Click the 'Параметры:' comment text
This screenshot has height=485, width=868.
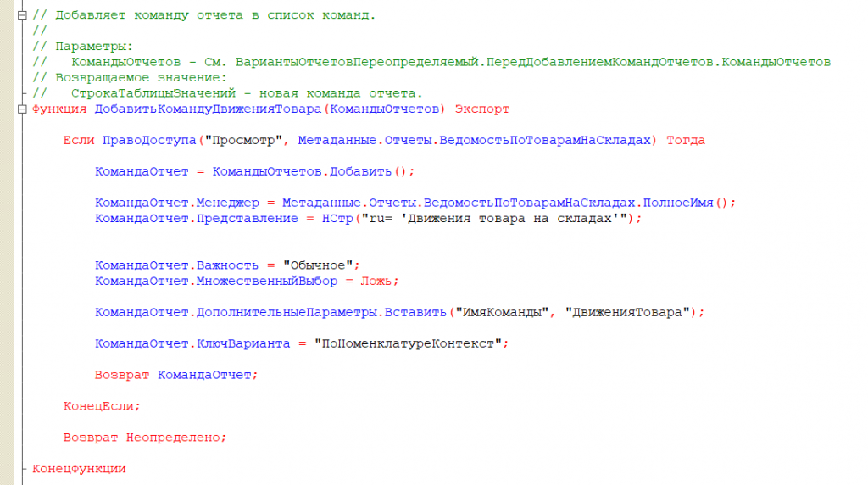click(x=94, y=47)
